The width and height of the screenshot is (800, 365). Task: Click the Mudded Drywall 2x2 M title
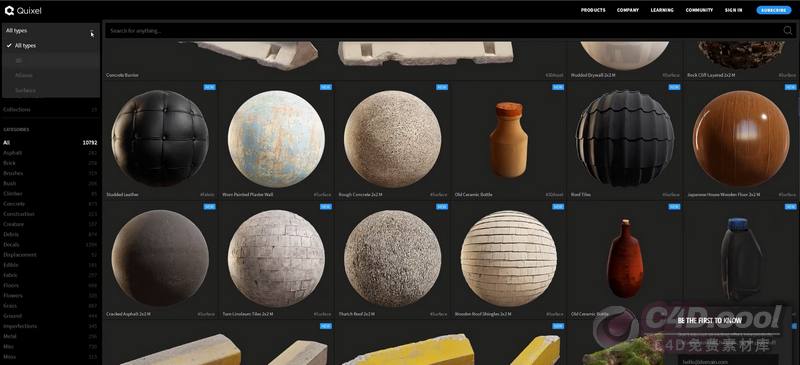[x=592, y=75]
